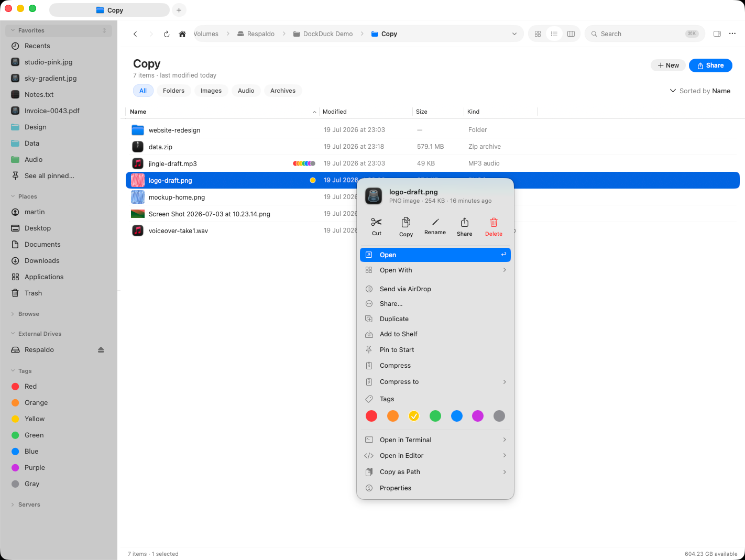Click the Cut scissors icon
The width and height of the screenshot is (745, 560).
[376, 222]
